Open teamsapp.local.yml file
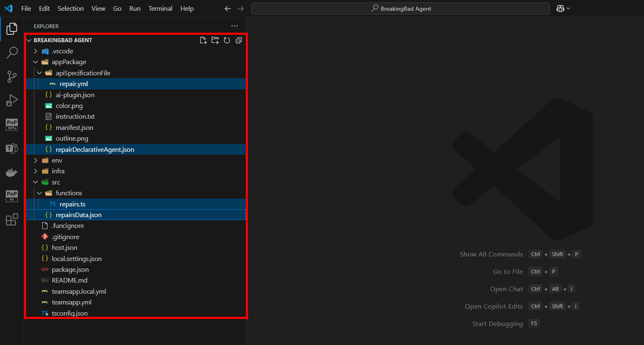 136,292
